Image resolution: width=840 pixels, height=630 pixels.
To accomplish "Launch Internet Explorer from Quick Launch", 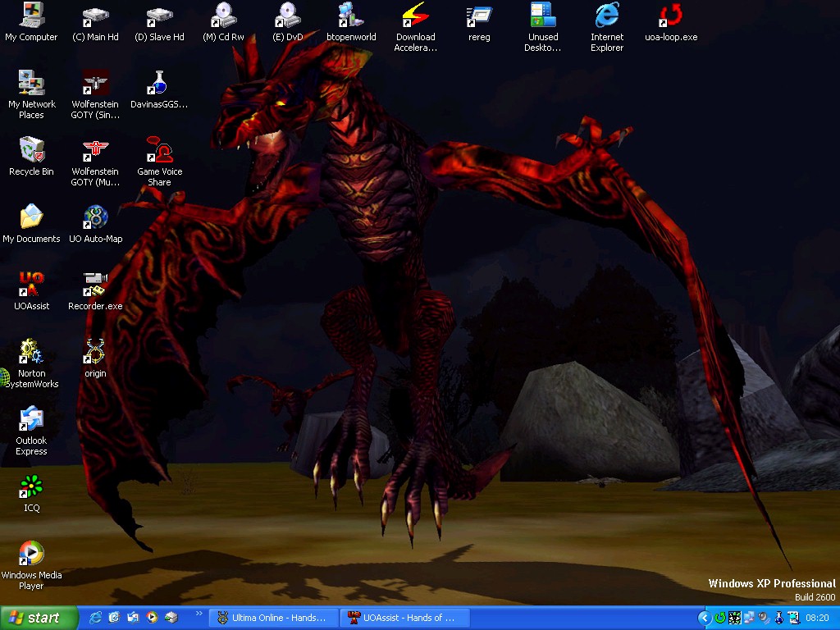I will pos(95,618).
